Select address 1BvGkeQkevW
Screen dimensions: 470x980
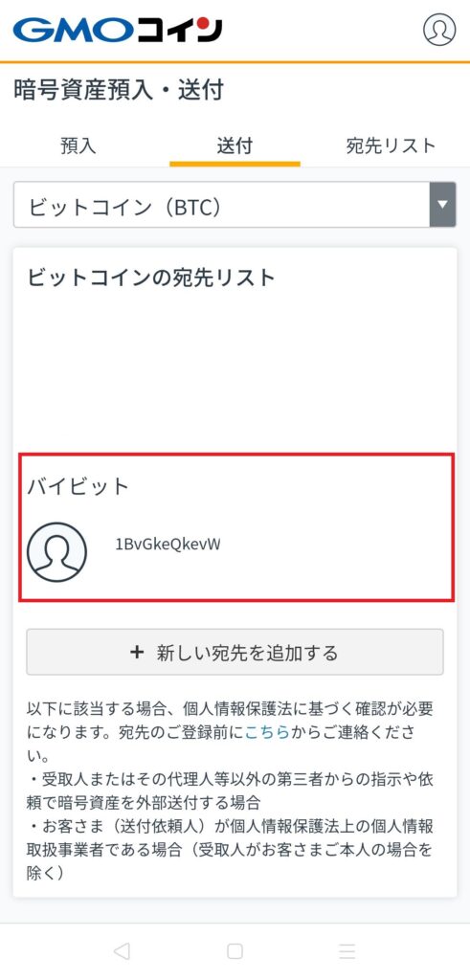point(168,545)
